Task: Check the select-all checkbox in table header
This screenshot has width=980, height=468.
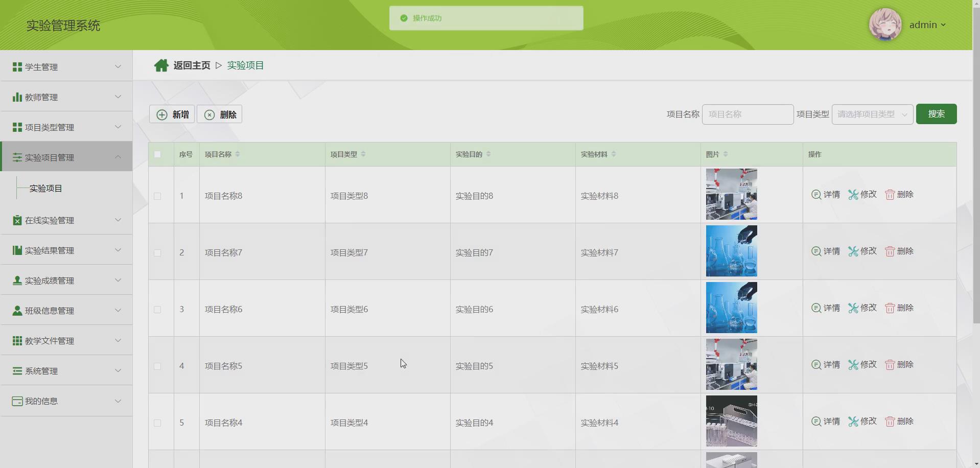Action: tap(158, 154)
